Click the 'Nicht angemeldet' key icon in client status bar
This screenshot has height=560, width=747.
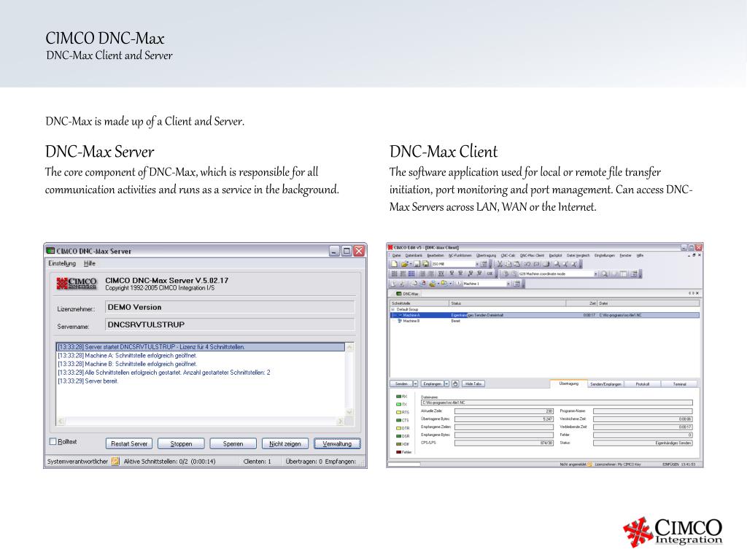coord(589,464)
